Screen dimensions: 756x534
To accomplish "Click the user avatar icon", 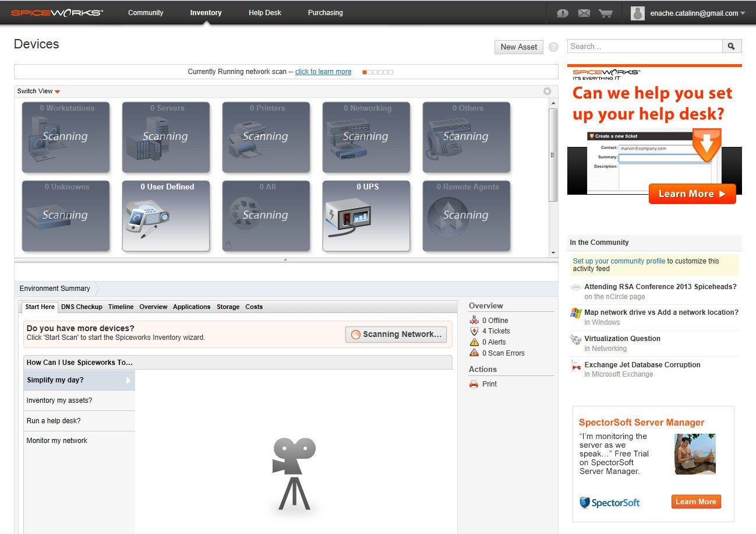I will click(638, 13).
